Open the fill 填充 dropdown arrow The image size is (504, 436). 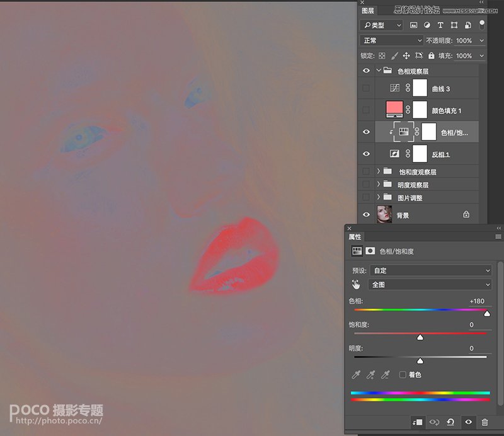tap(481, 55)
